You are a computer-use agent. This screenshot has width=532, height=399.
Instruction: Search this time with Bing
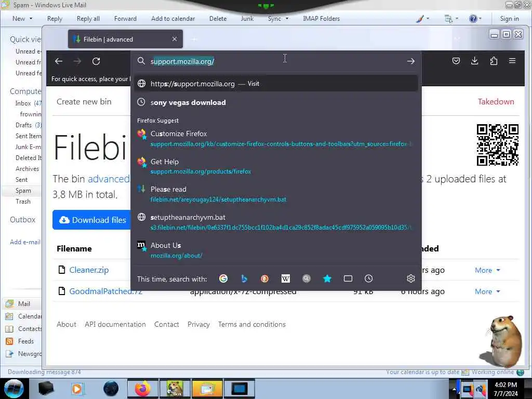tap(244, 278)
